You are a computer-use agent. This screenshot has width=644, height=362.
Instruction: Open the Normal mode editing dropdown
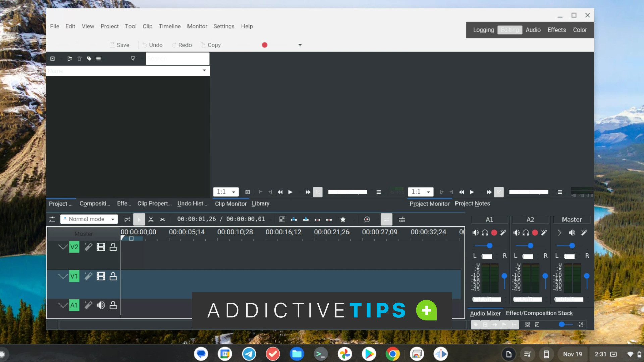[113, 219]
